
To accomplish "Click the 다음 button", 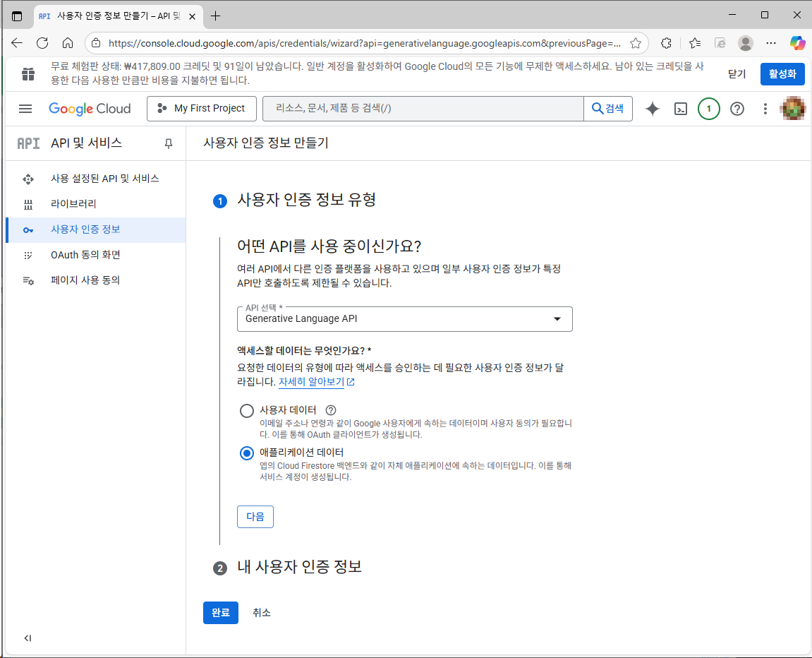I will pos(255,517).
